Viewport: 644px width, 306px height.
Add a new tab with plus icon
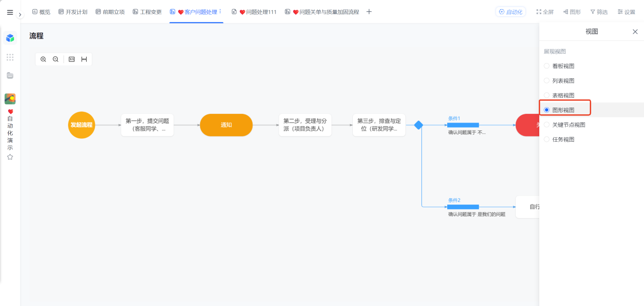369,12
